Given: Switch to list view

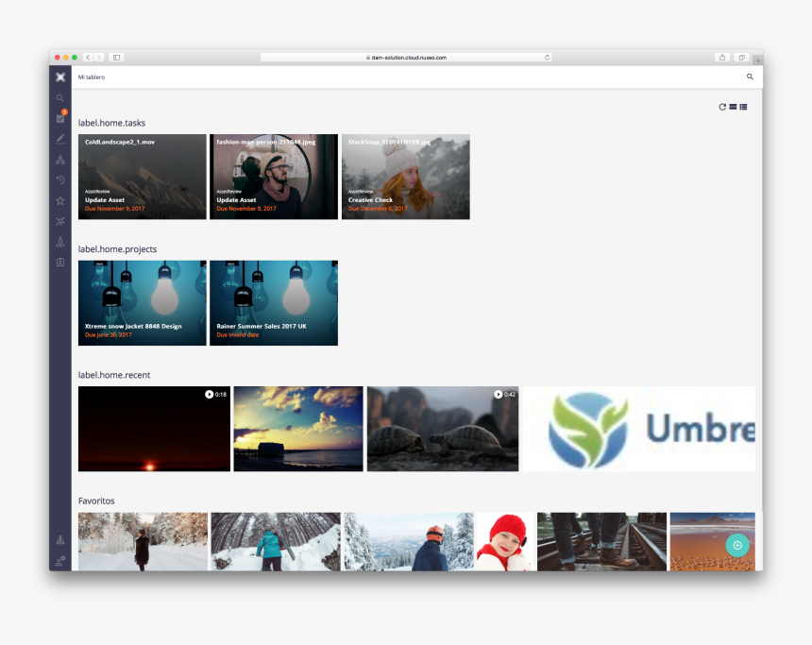Looking at the screenshot, I should (x=743, y=107).
